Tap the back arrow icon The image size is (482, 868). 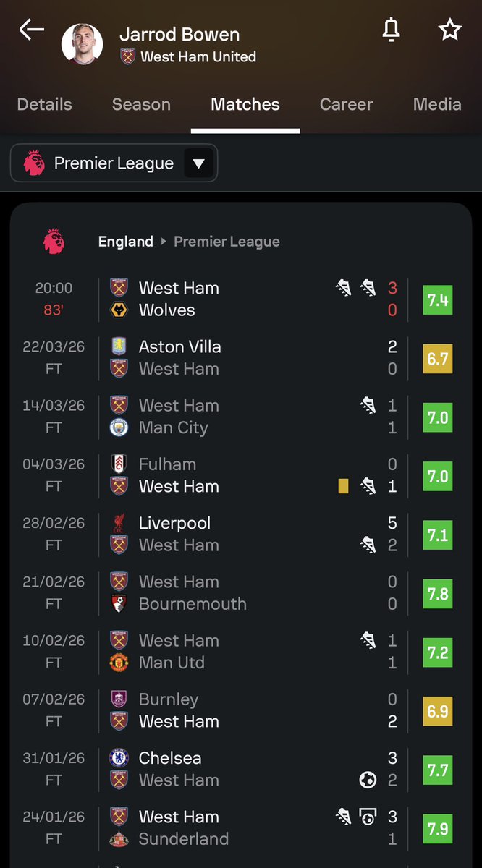[x=32, y=30]
